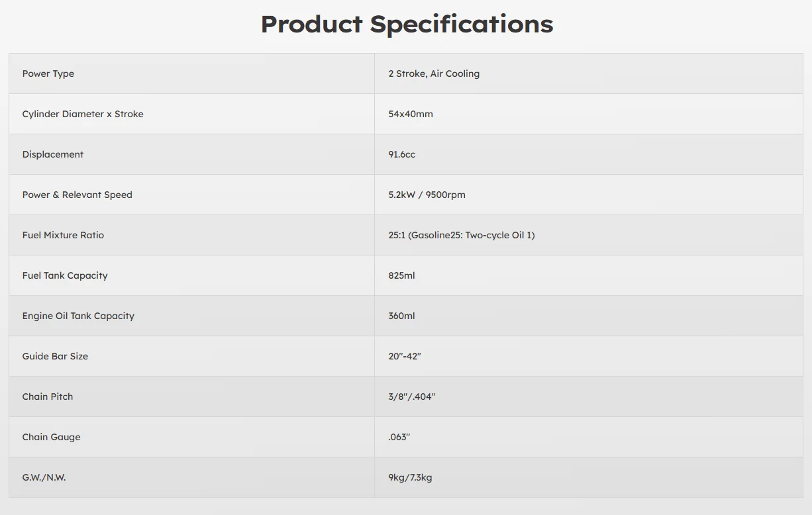
Task: Select the Fuel Mixture Ratio label
Action: [63, 235]
